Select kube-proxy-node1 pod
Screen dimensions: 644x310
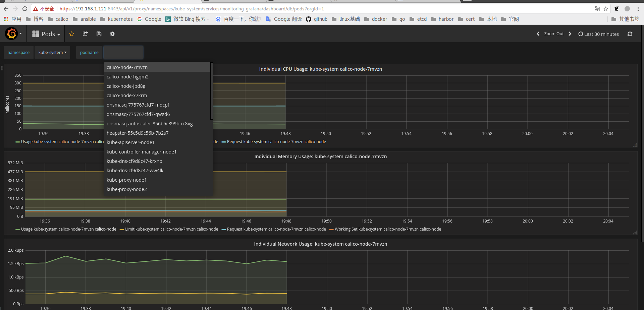click(x=157, y=180)
